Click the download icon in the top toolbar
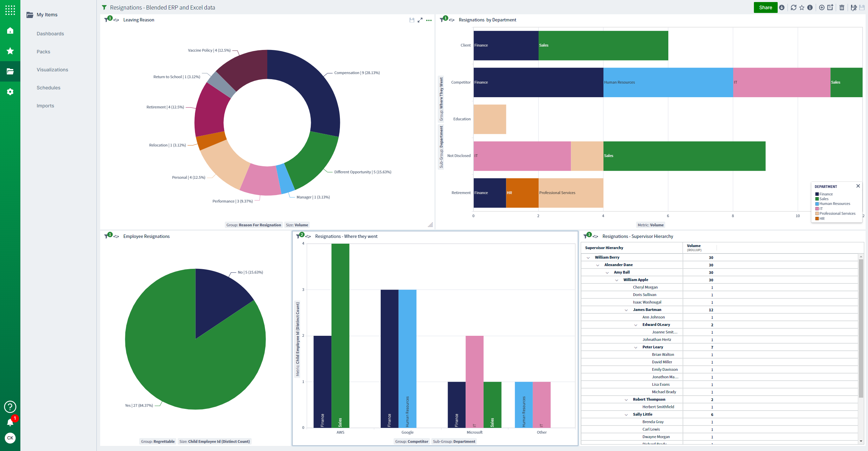868x451 pixels. 782,7
